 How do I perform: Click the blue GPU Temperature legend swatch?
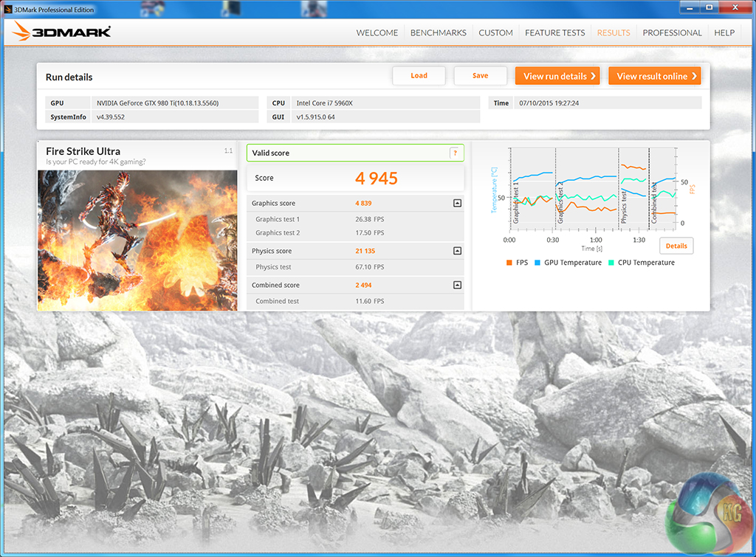pos(537,263)
